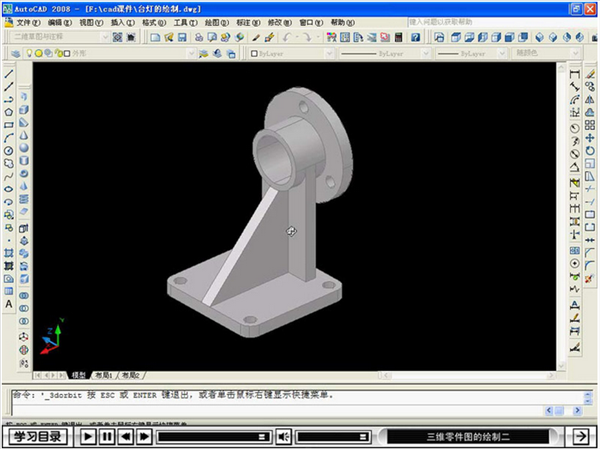Open the ByLayer color dropdown
This screenshot has height=449, width=600.
click(x=329, y=54)
